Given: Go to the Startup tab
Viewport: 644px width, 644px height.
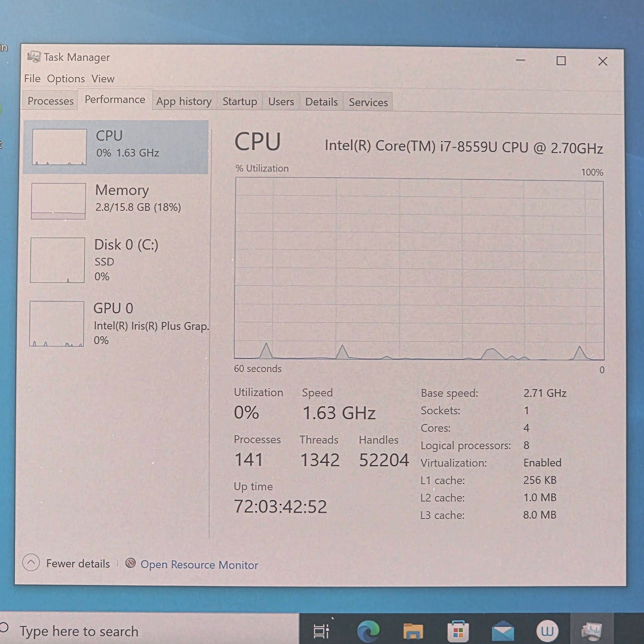Looking at the screenshot, I should click(240, 102).
